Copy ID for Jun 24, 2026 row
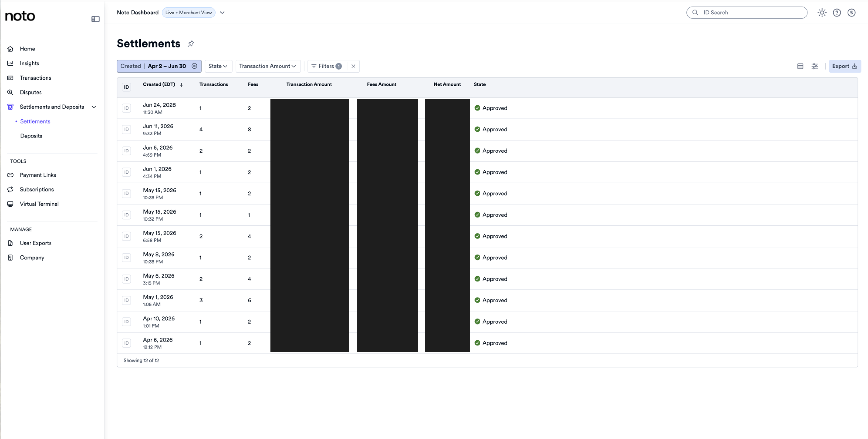Screen dimensions: 868x439 (126, 108)
